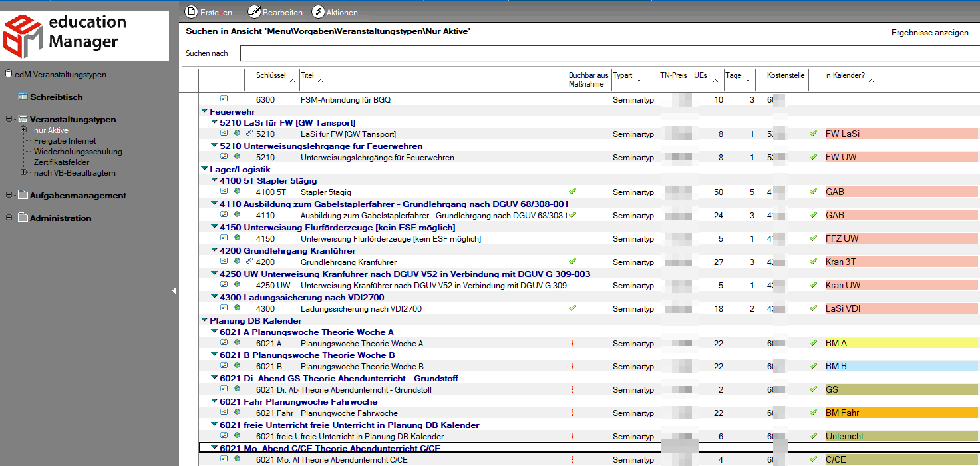Open the Aktionen menu
The height and width of the screenshot is (466, 980).
coord(335,12)
